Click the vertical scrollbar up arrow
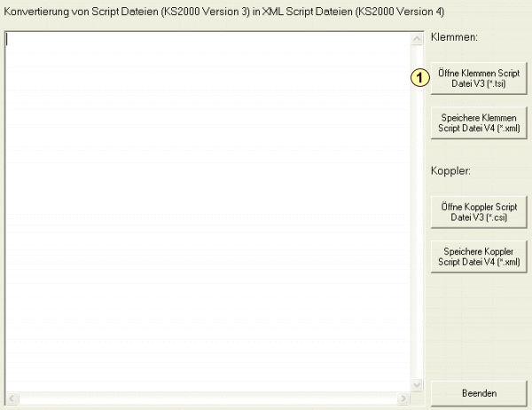Screen dimensions: 532x410 pyautogui.click(x=417, y=39)
